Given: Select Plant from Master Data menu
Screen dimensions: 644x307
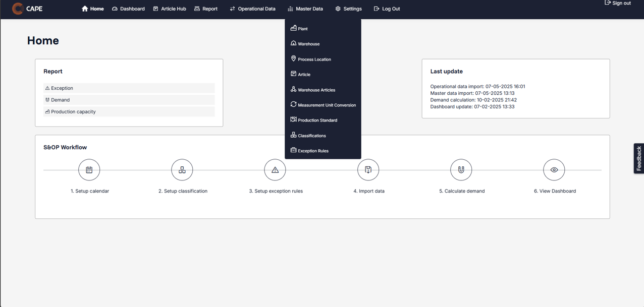Looking at the screenshot, I should pyautogui.click(x=303, y=29).
